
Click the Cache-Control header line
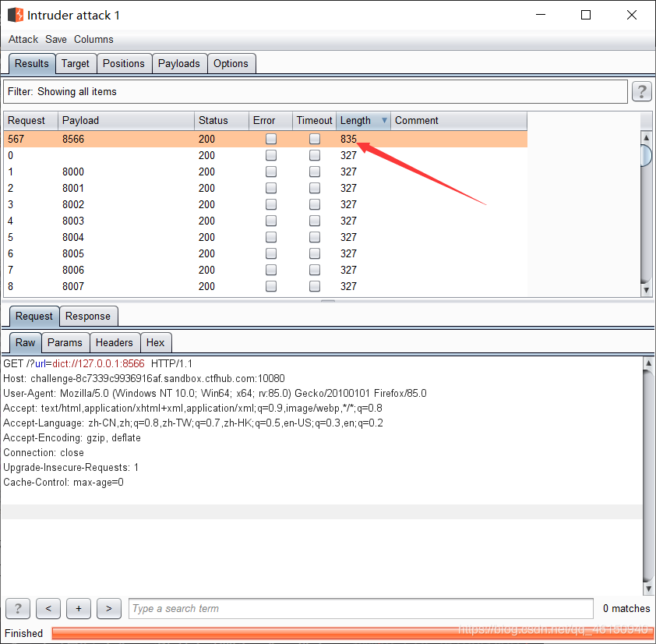coord(63,482)
